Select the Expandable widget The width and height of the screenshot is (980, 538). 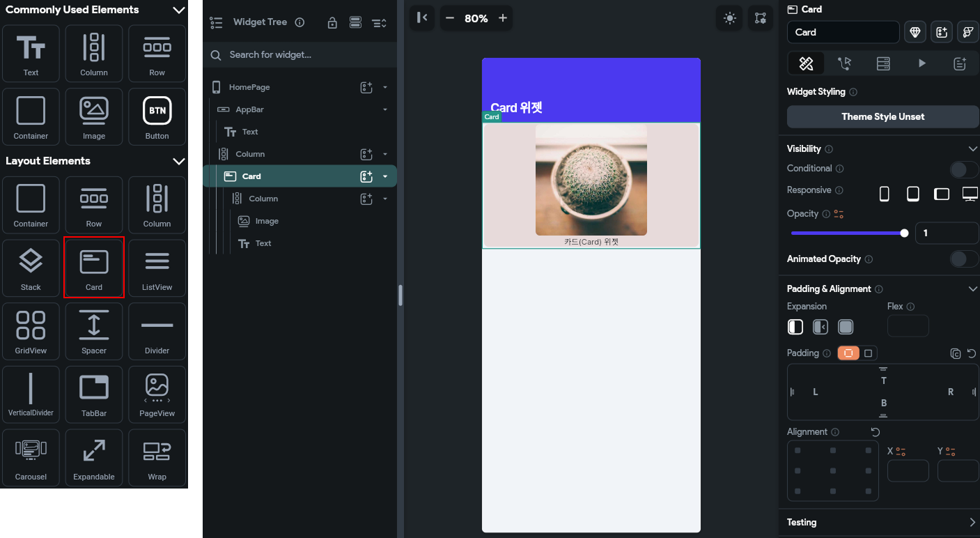[x=94, y=458]
